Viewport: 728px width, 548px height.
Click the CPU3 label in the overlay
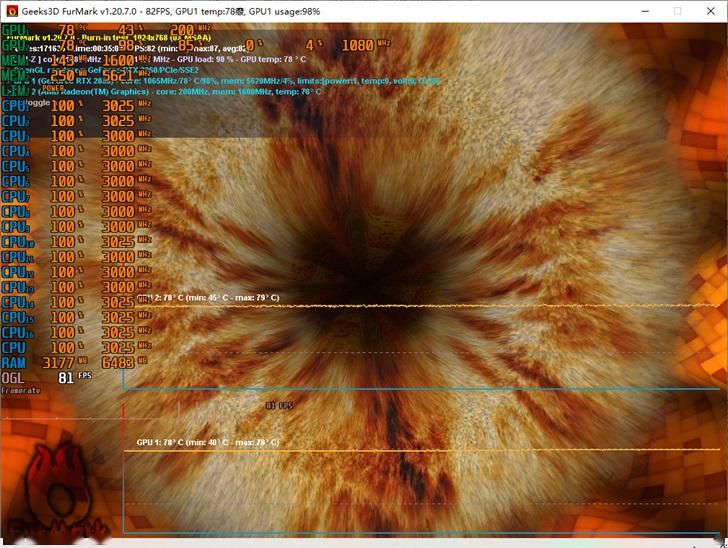(15, 136)
